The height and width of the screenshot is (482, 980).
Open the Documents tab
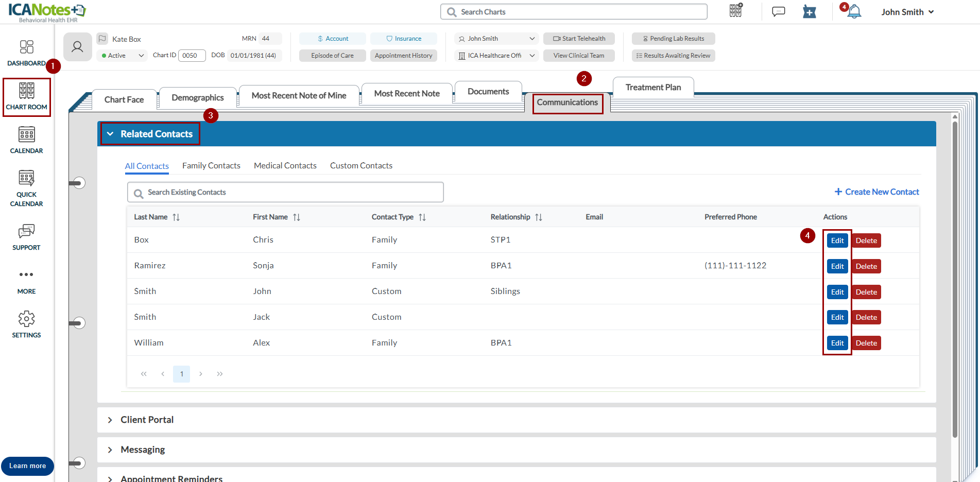pos(488,92)
